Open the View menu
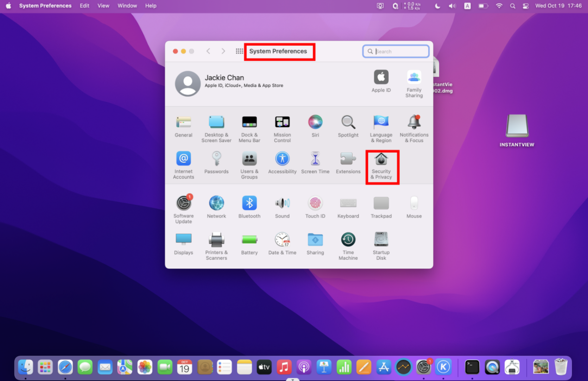The height and width of the screenshot is (381, 588). pyautogui.click(x=103, y=6)
